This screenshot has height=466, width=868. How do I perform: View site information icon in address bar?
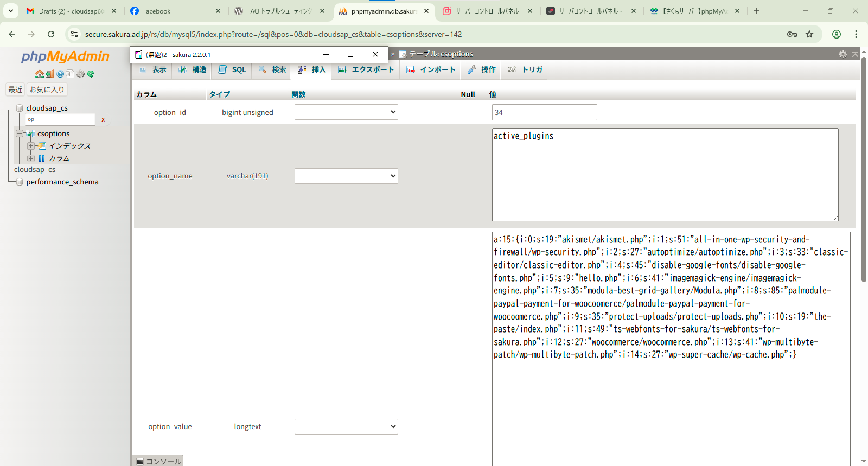pos(74,34)
